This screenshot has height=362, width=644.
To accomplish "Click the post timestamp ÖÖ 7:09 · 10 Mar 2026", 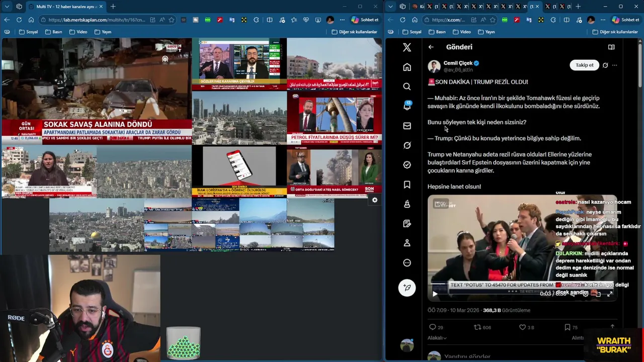I will (x=453, y=310).
